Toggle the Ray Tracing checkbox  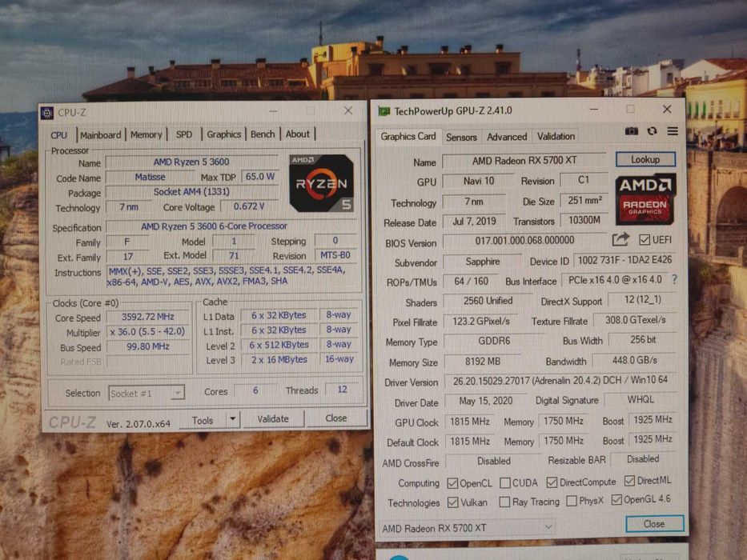coord(504,502)
